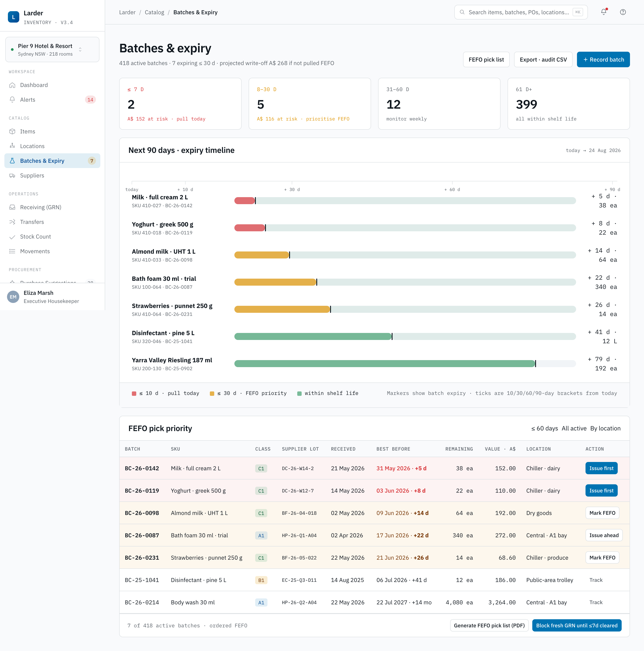Open Dashboard in the sidebar
The image size is (644, 651).
[52, 85]
